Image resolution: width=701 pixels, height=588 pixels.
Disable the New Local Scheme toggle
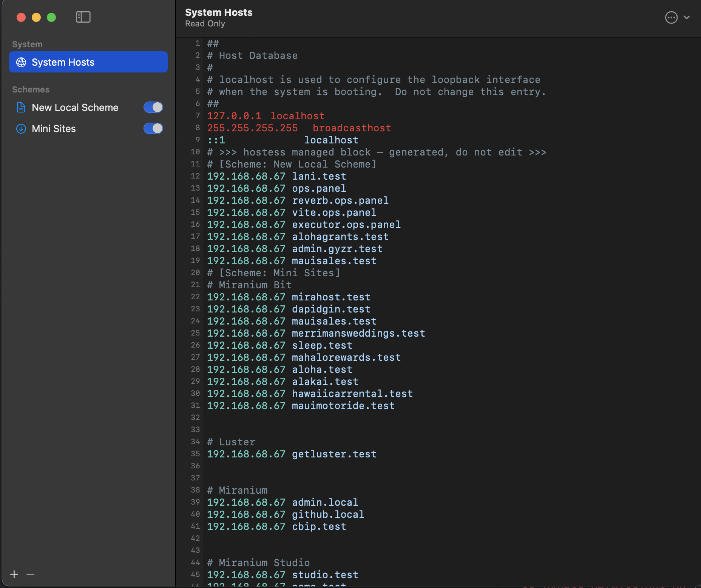[153, 108]
